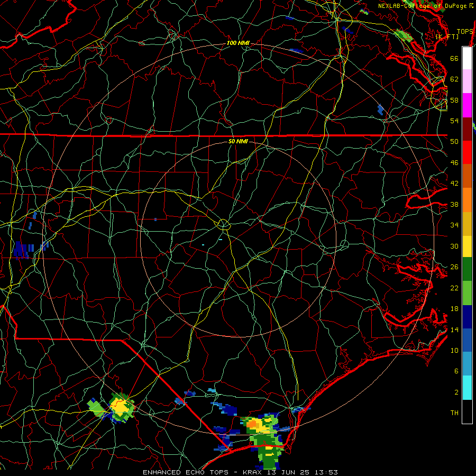Click the legend value "54"
Screen dimensions: 476x476
click(454, 121)
